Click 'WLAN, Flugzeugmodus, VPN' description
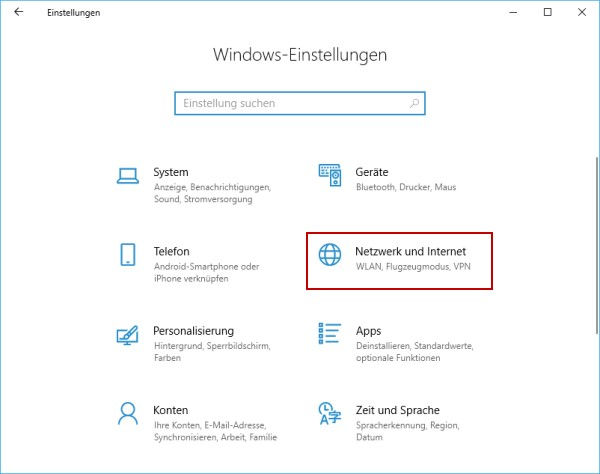600x474 pixels. coord(413,267)
